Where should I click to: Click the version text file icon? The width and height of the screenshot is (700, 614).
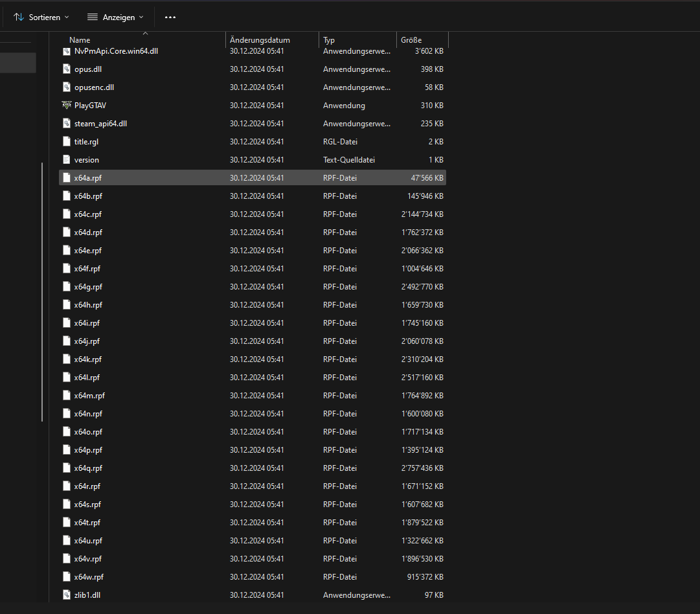66,159
